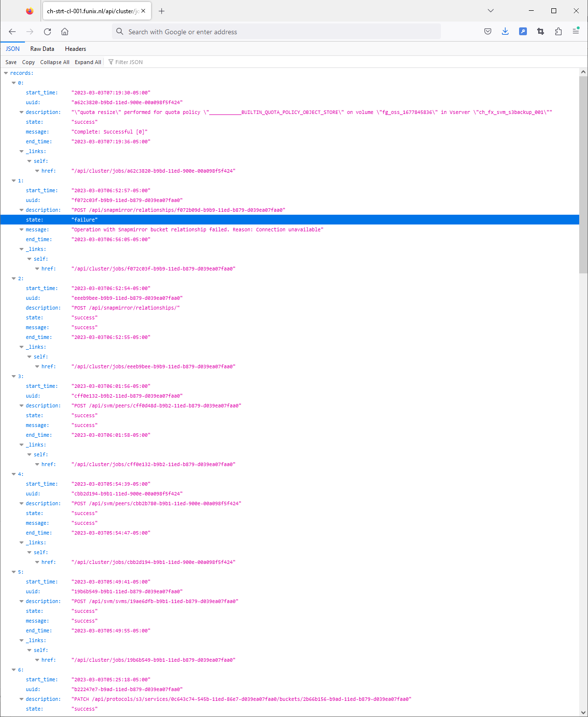
Task: Reload the page with the refresh icon
Action: (47, 32)
